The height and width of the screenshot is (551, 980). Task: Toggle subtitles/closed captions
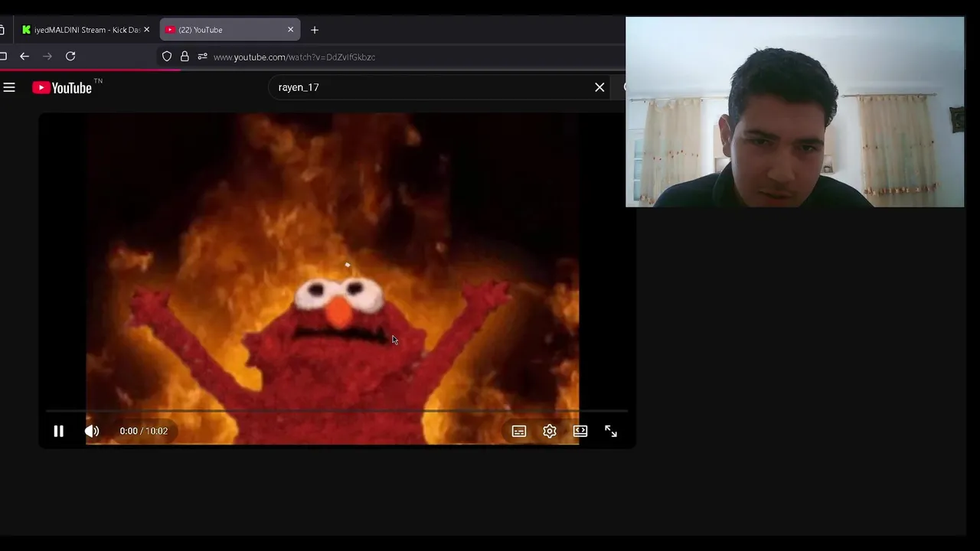click(x=519, y=431)
